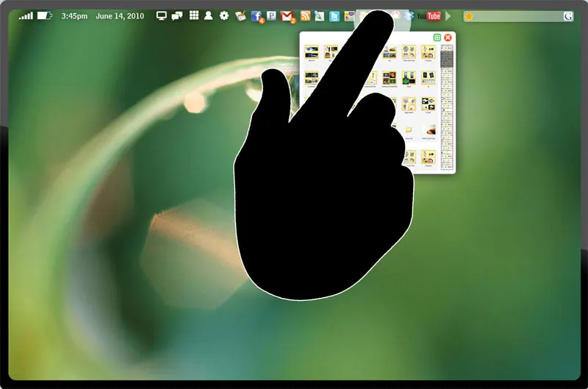
Task: Click the green expand button in popup
Action: [437, 38]
